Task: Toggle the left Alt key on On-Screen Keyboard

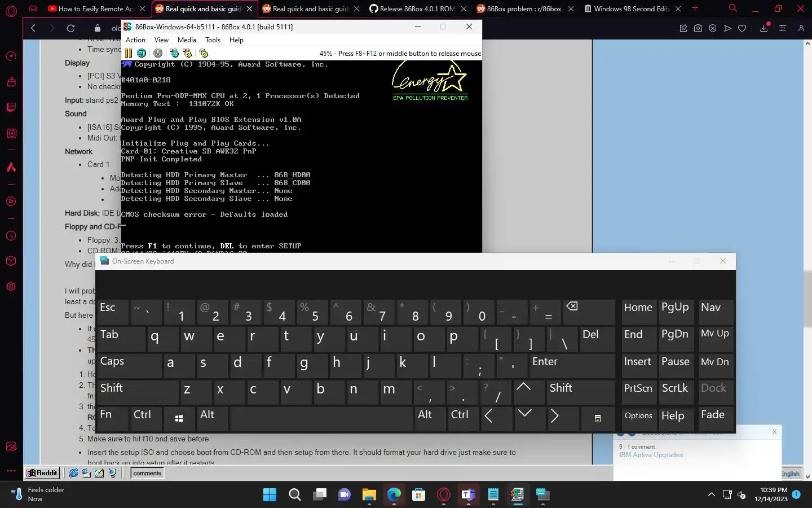Action: pyautogui.click(x=213, y=419)
